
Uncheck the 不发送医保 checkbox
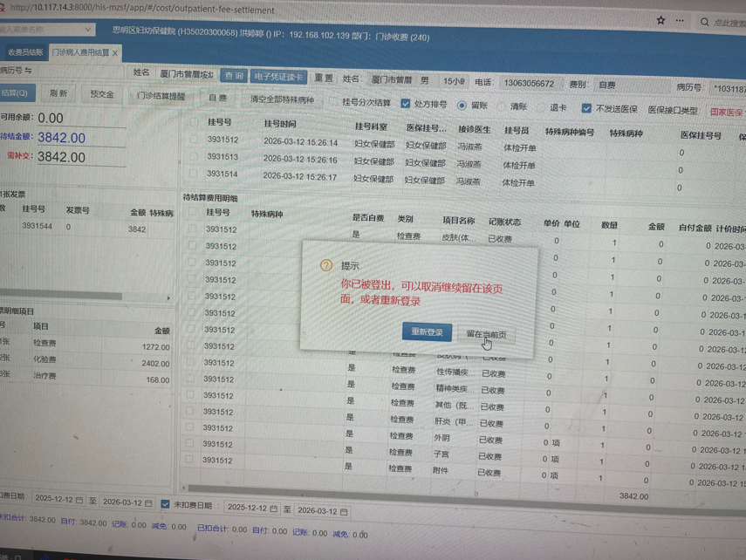click(x=586, y=108)
